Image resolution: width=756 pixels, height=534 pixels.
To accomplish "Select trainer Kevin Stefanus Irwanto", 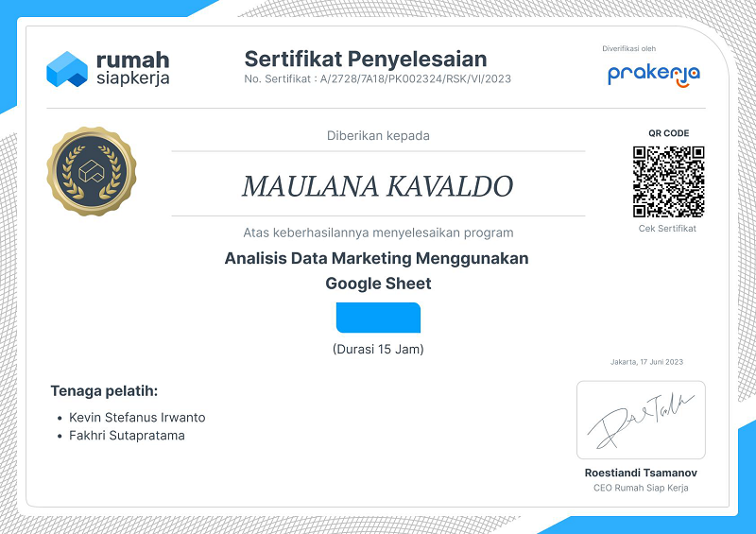I will [137, 417].
